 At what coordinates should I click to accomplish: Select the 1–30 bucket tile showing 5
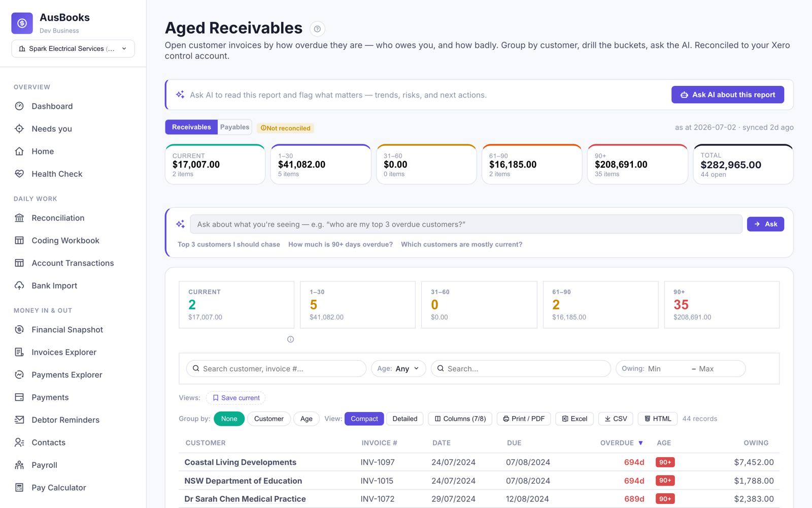(x=358, y=305)
